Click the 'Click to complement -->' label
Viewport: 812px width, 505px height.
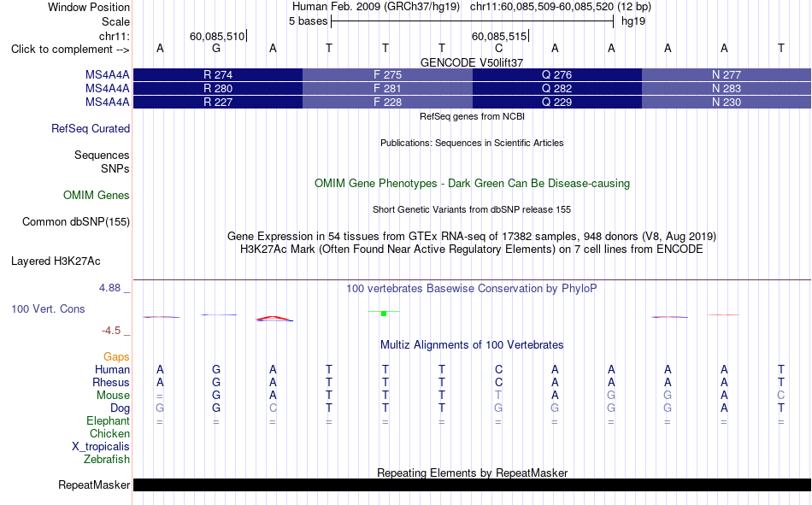pyautogui.click(x=70, y=50)
